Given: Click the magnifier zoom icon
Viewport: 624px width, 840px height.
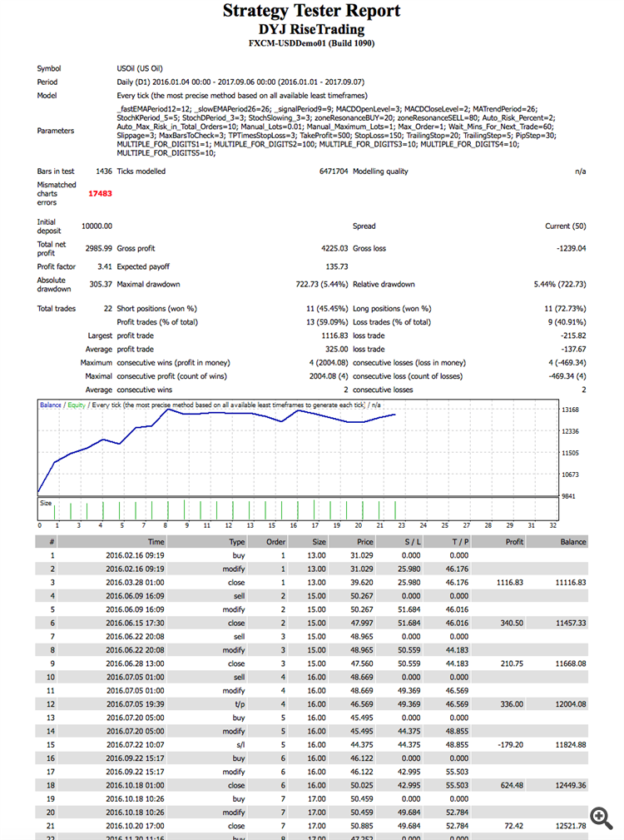Looking at the screenshot, I should (x=601, y=818).
